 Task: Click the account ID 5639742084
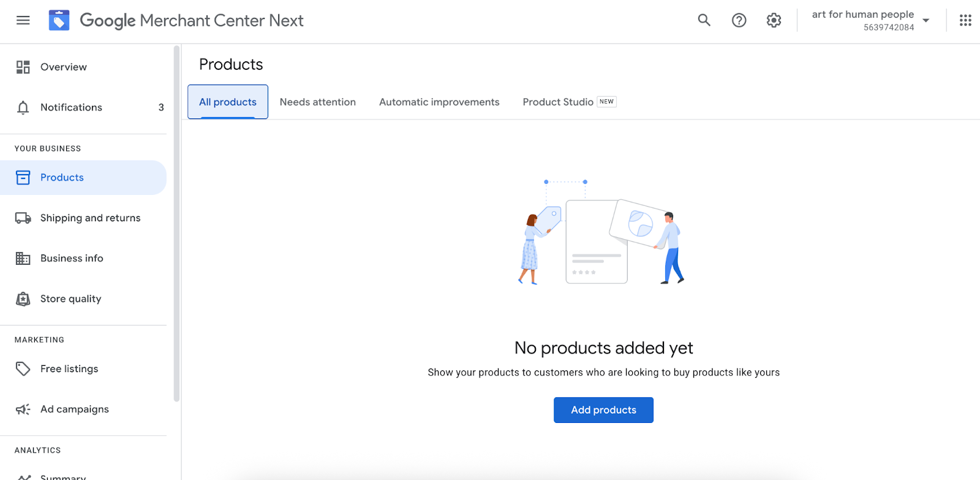[x=889, y=28]
